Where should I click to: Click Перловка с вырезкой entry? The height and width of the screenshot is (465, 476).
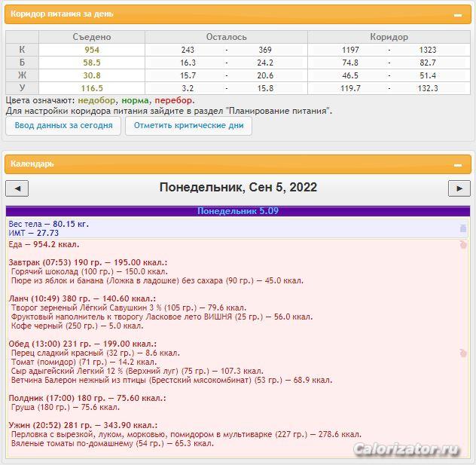[x=186, y=434]
